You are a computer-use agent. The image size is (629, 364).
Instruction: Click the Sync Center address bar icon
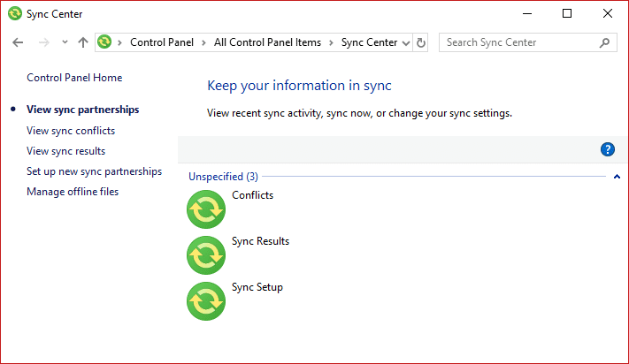[x=105, y=42]
